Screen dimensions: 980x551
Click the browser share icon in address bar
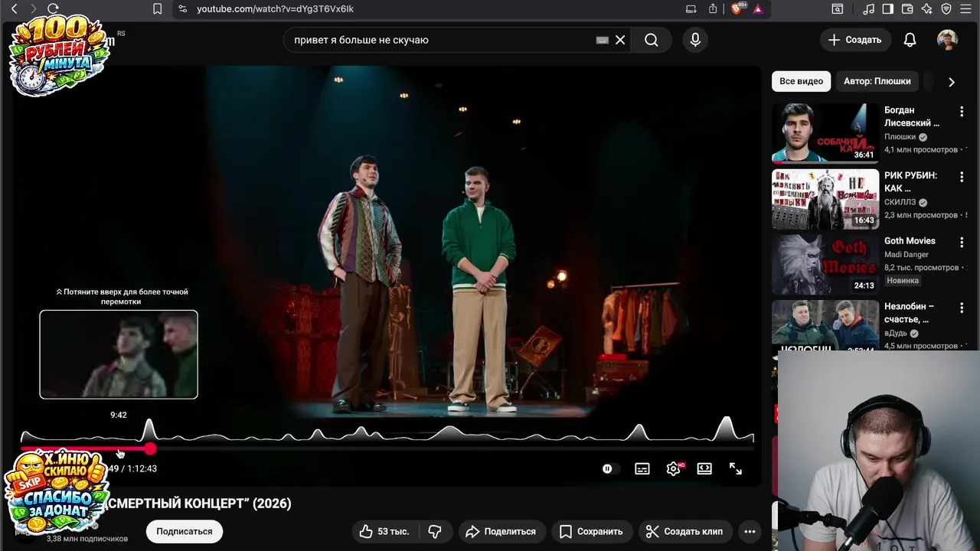click(x=713, y=8)
